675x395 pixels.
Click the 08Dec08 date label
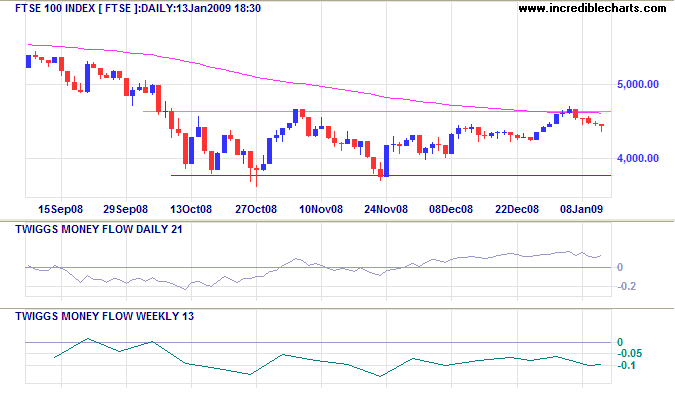point(451,210)
